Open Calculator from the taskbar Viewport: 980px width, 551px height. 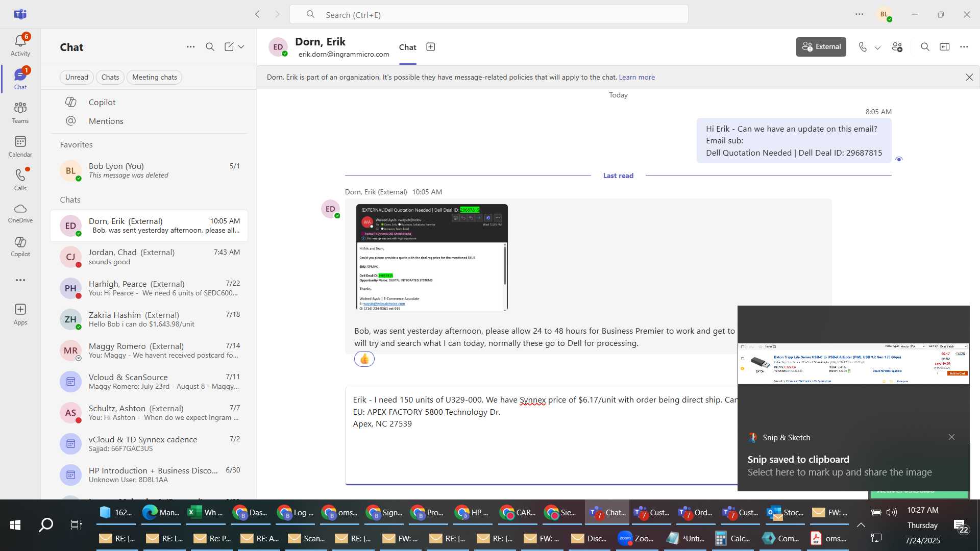(733, 538)
